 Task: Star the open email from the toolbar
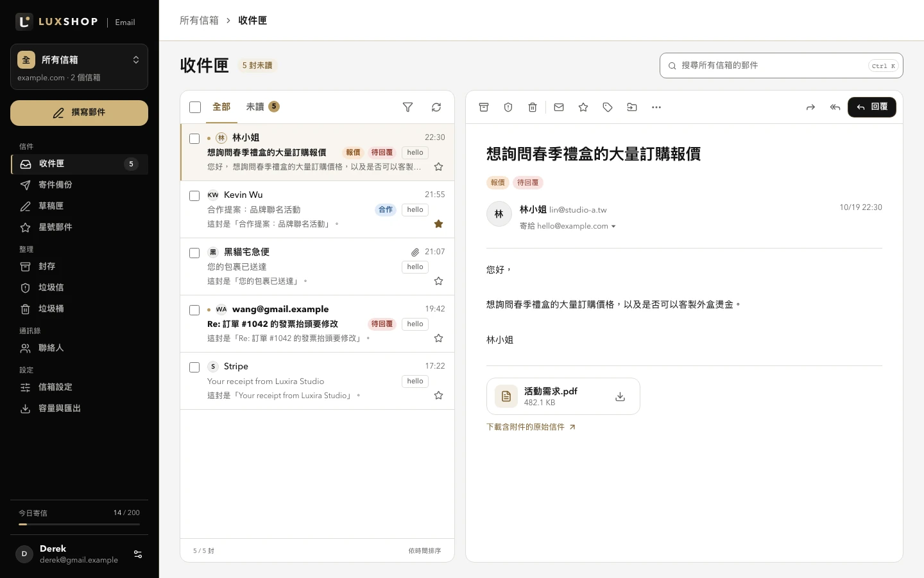pos(583,107)
